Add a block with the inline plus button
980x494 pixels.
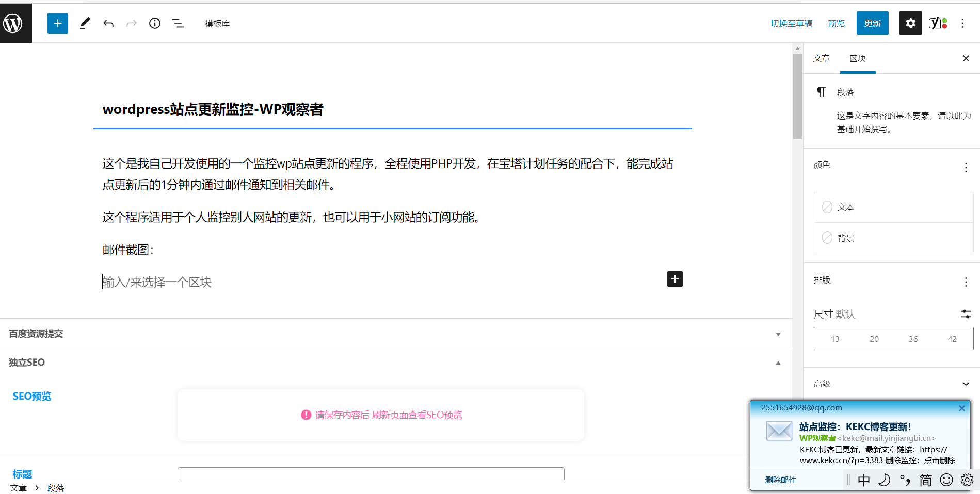point(674,279)
